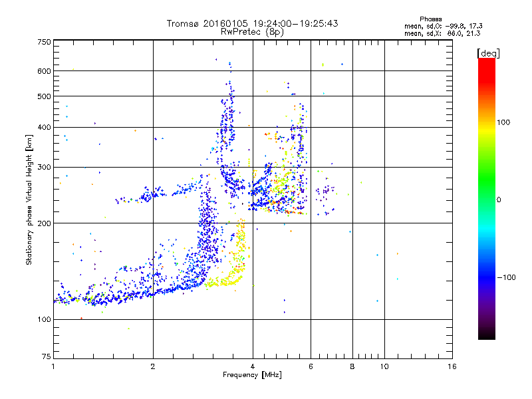Click the x-axis label '2'
This screenshot has width=532, height=399.
pyautogui.click(x=153, y=366)
